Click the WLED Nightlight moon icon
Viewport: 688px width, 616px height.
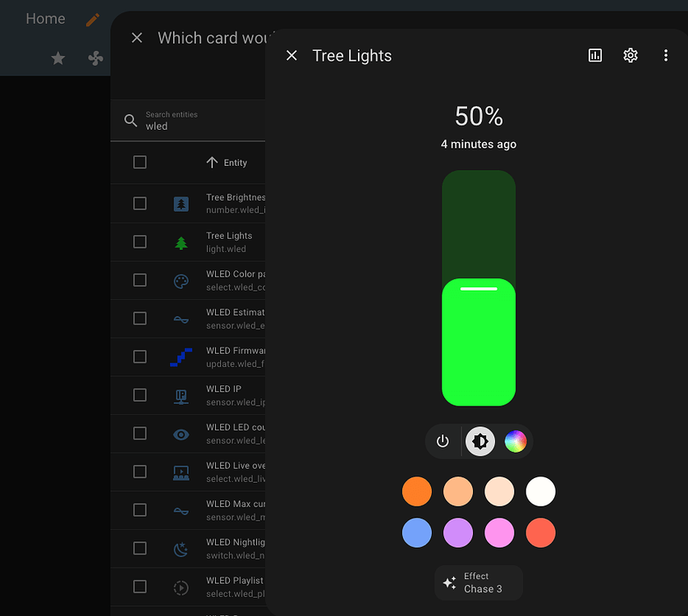181,549
